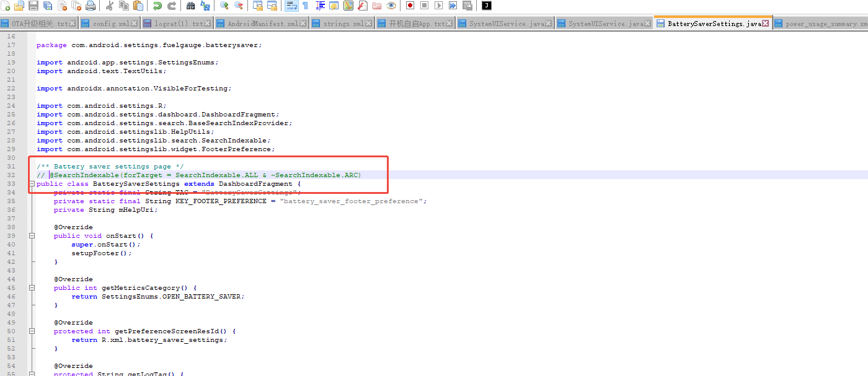868x376 pixels.
Task: Switch to strings.xml tab
Action: pos(343,24)
